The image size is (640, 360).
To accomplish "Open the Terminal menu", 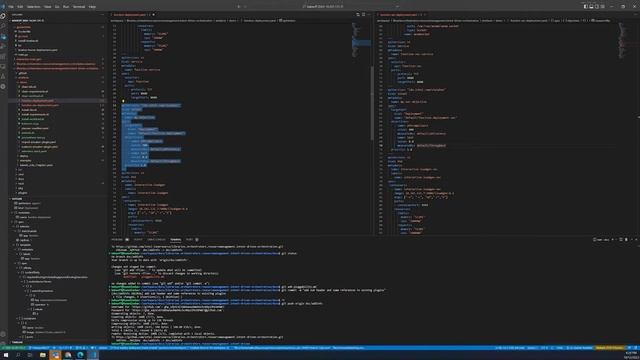I will 79,7.
